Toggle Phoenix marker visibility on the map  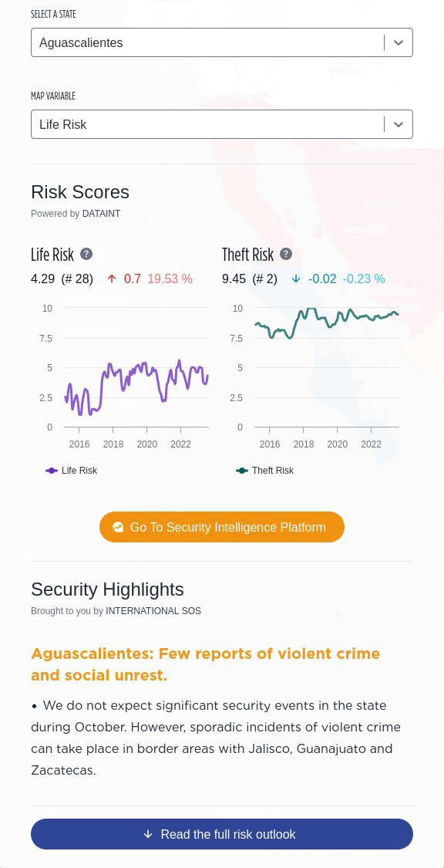[x=347, y=72]
